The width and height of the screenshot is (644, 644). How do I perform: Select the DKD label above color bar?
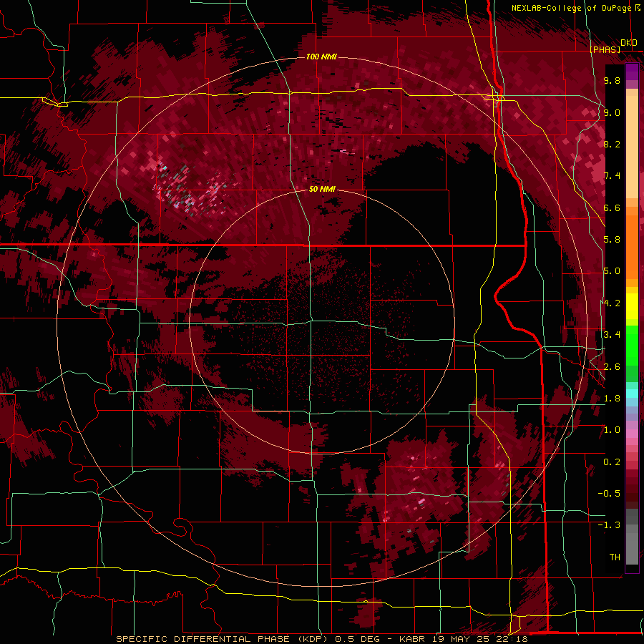click(629, 43)
